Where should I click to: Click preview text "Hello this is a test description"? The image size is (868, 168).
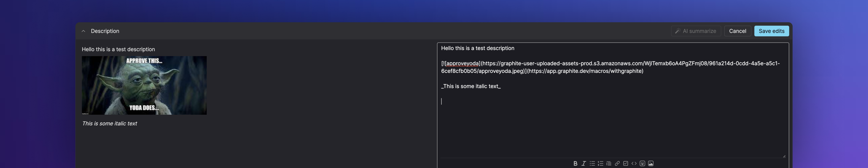[x=118, y=49]
